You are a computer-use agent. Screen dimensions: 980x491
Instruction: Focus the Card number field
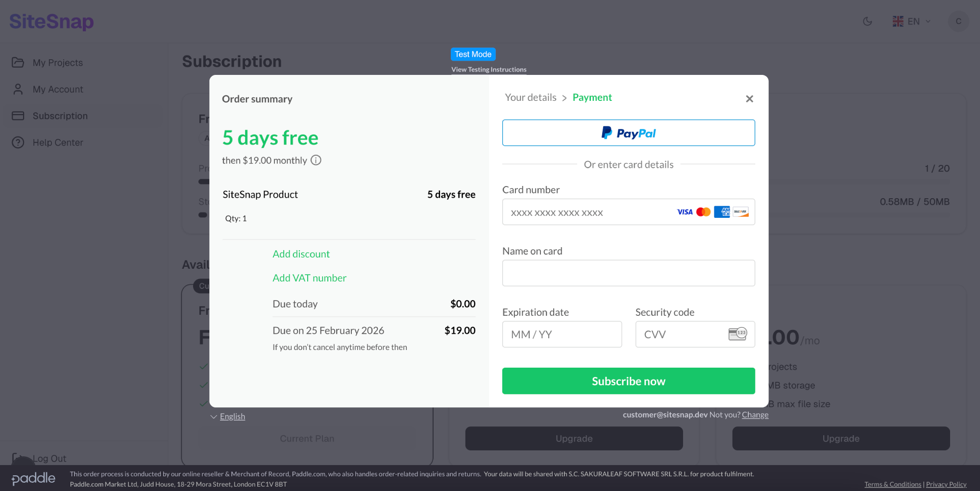tap(588, 212)
